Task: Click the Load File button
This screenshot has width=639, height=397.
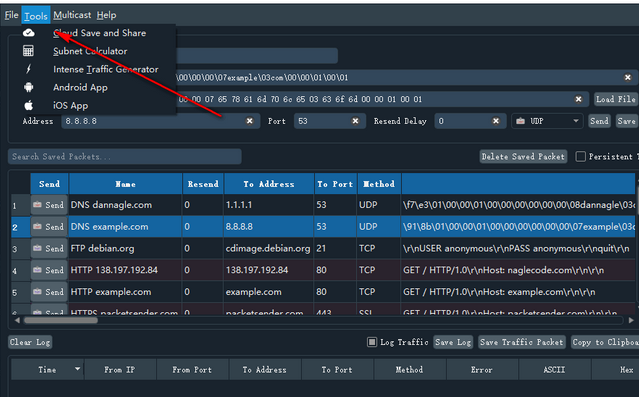Action: pos(615,99)
